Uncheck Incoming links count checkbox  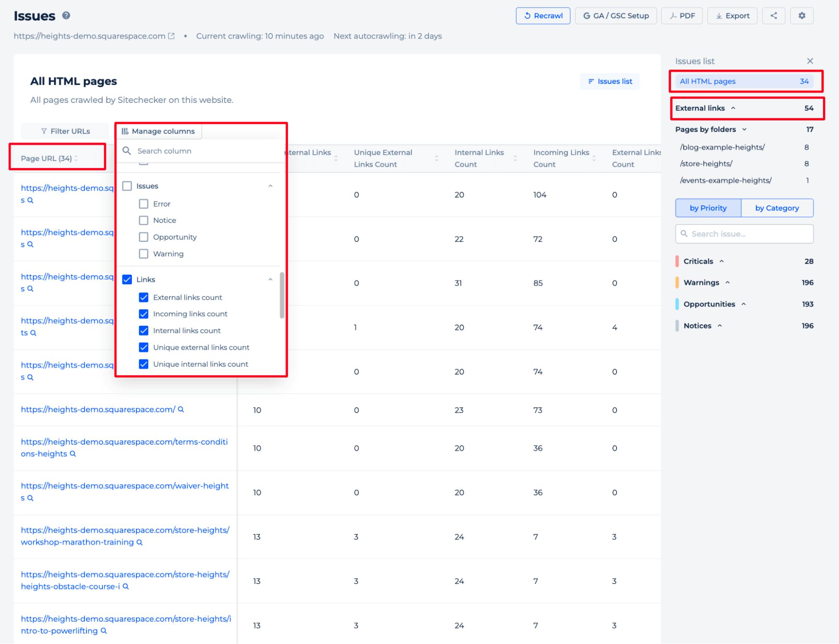tap(144, 314)
